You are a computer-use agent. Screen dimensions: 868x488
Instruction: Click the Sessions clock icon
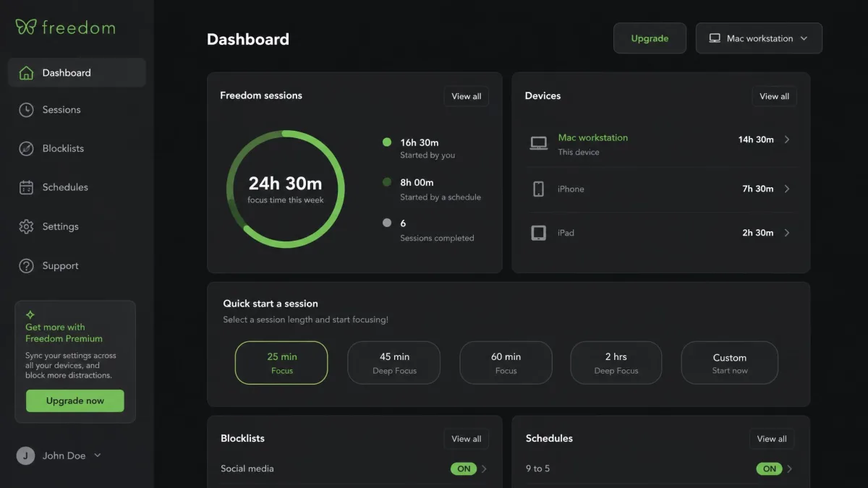[x=26, y=110]
